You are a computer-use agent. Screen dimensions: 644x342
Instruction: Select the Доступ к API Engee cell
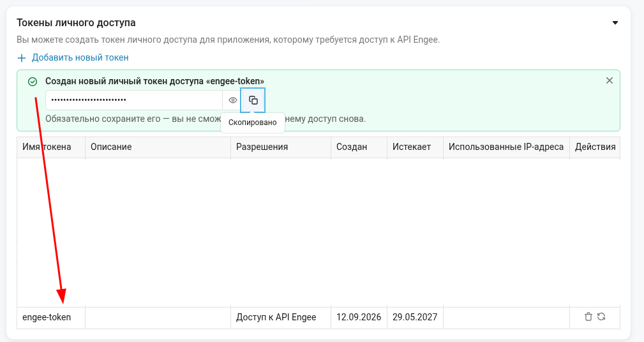click(281, 317)
